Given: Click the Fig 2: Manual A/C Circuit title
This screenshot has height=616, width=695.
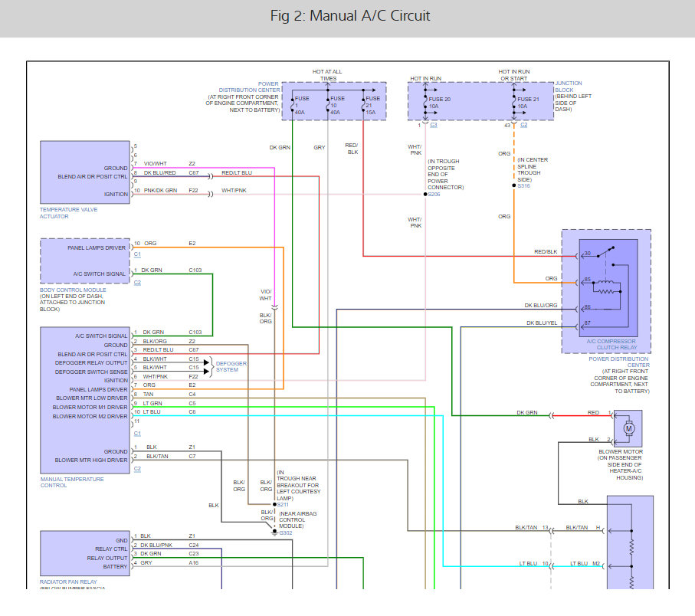Looking at the screenshot, I should pyautogui.click(x=350, y=16).
